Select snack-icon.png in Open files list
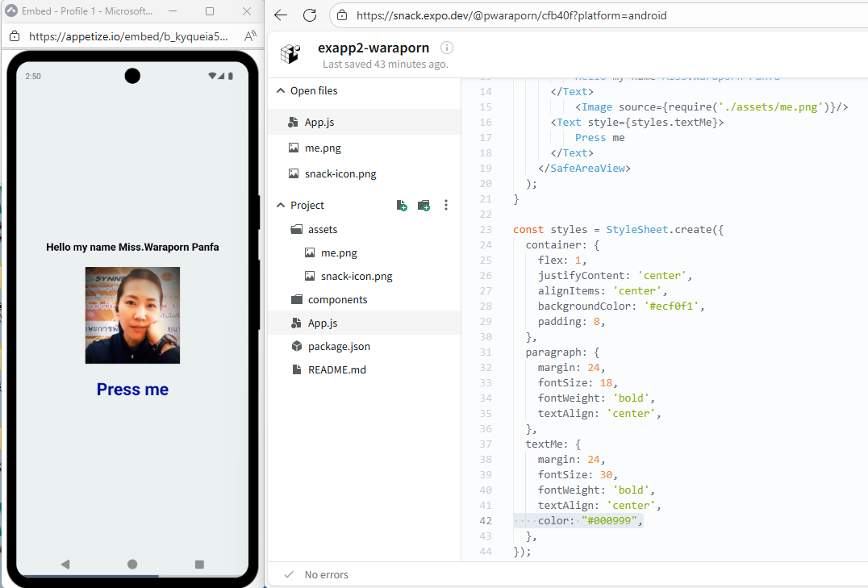Image resolution: width=868 pixels, height=588 pixels. 340,173
